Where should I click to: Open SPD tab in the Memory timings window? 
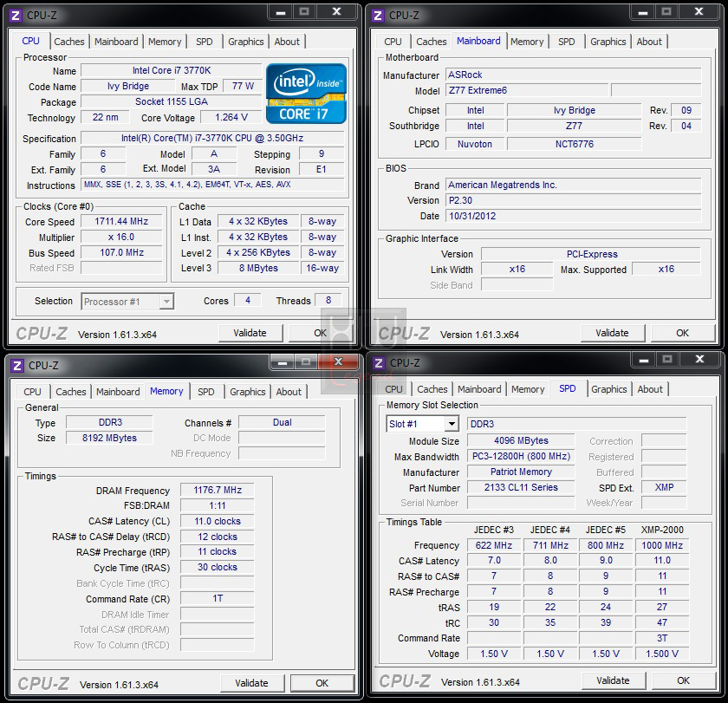[206, 392]
